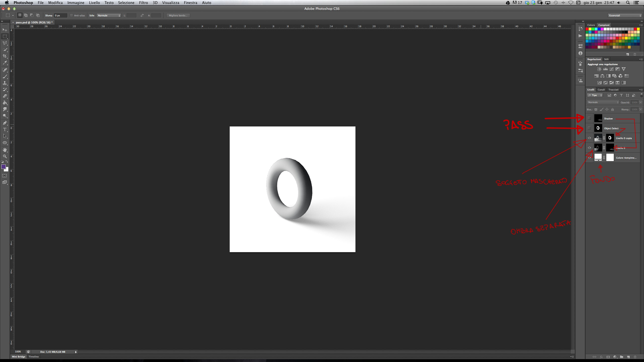This screenshot has width=644, height=362.
Task: Select the Crop tool
Action: point(5,56)
